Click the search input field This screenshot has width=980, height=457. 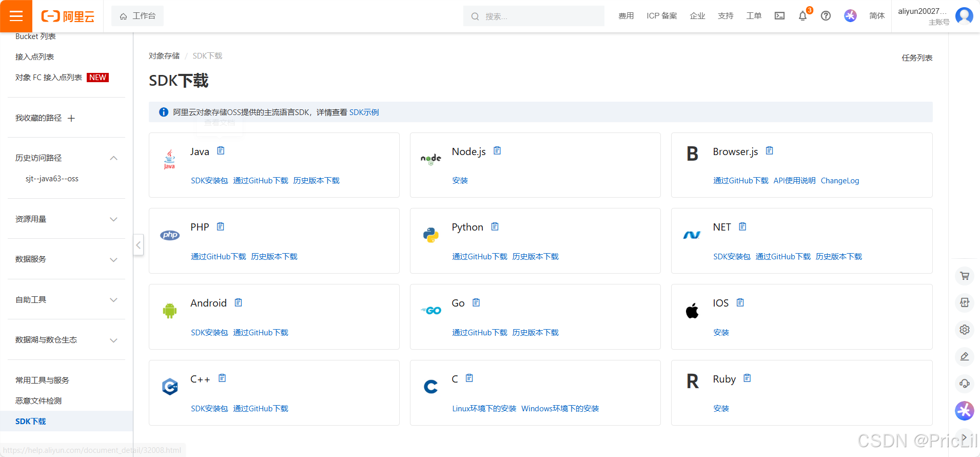point(534,16)
